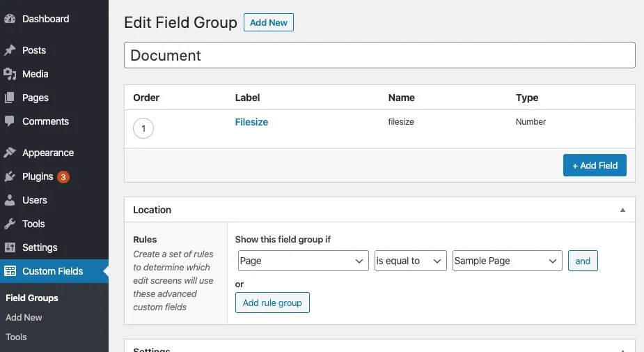Viewport: 644px width, 352px height.
Task: Click the Document title input field
Action: click(379, 55)
